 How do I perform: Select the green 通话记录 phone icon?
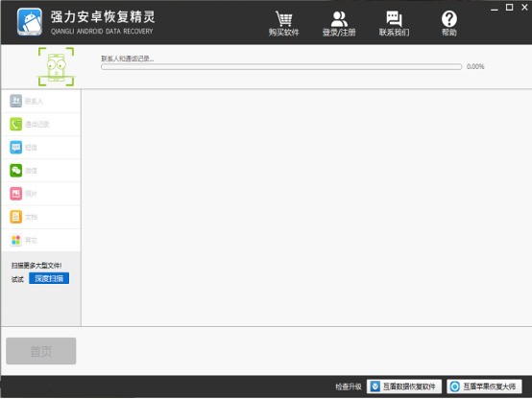(16, 124)
